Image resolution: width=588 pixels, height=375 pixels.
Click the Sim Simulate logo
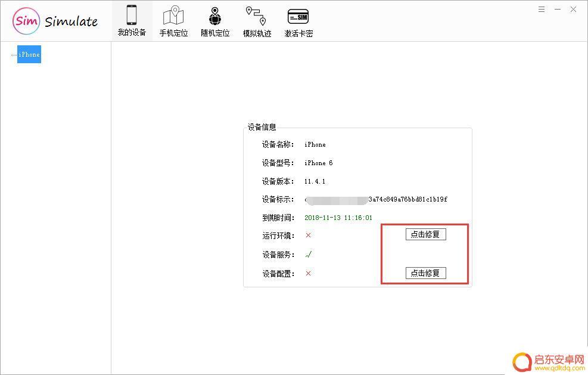55,21
